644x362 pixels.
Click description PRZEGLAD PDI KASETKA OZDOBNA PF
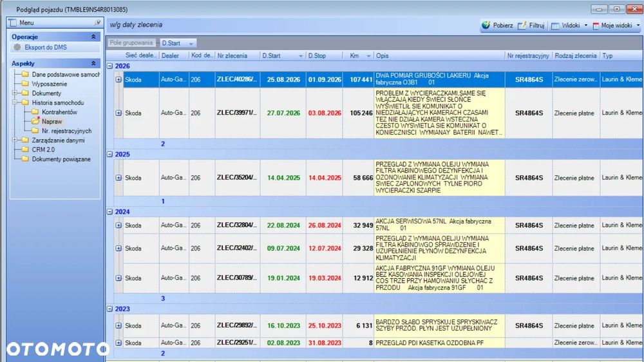(430, 343)
